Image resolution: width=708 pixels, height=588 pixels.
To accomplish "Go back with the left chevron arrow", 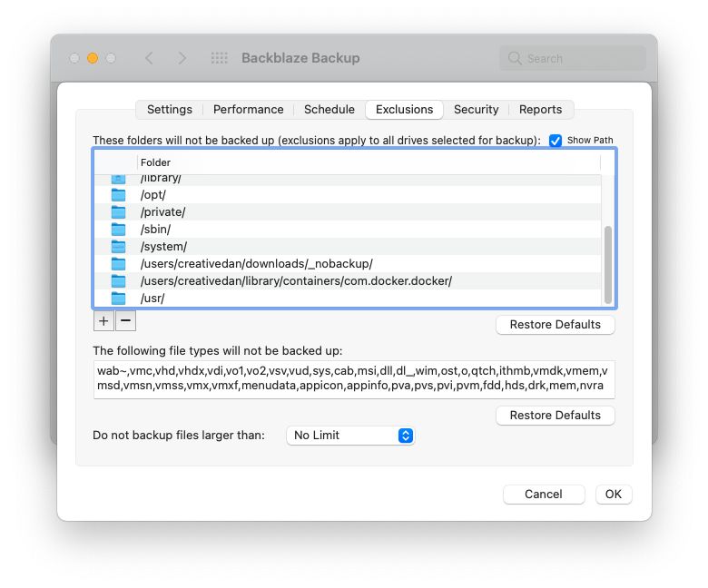I will tap(150, 58).
